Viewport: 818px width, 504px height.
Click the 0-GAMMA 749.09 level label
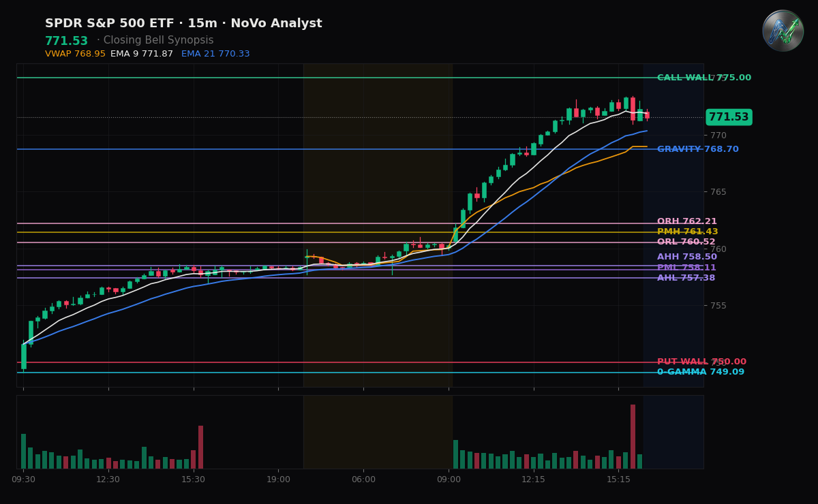[x=701, y=372]
